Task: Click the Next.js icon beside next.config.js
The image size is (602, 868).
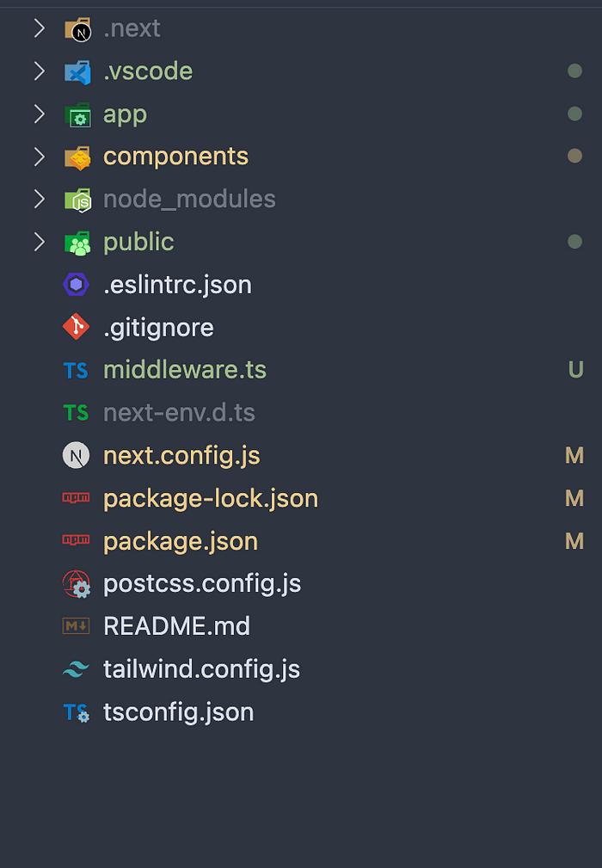Action: [x=77, y=456]
